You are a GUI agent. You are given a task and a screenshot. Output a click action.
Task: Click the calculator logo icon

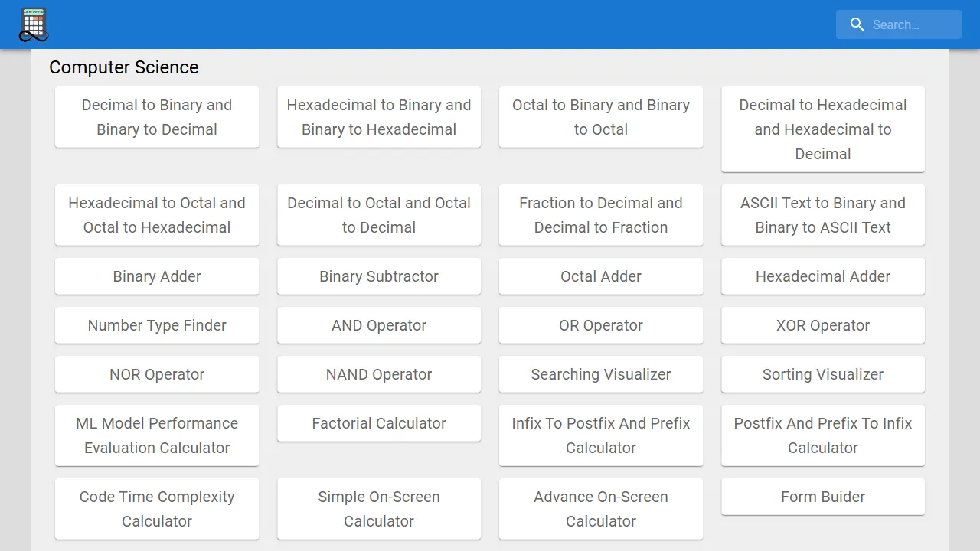(x=34, y=24)
